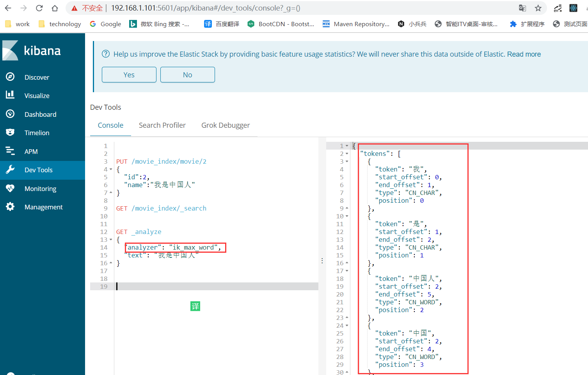588x375 pixels.
Task: Open the 测试页面 bookmark
Action: (x=570, y=24)
